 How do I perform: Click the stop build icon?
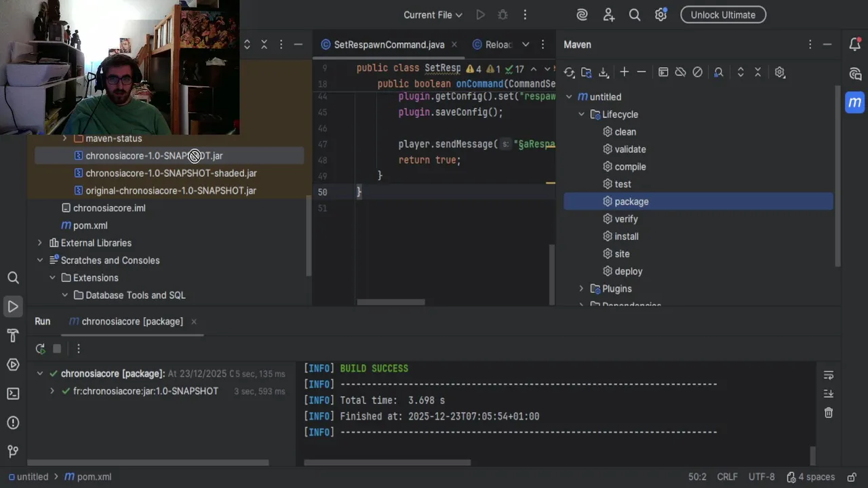57,348
